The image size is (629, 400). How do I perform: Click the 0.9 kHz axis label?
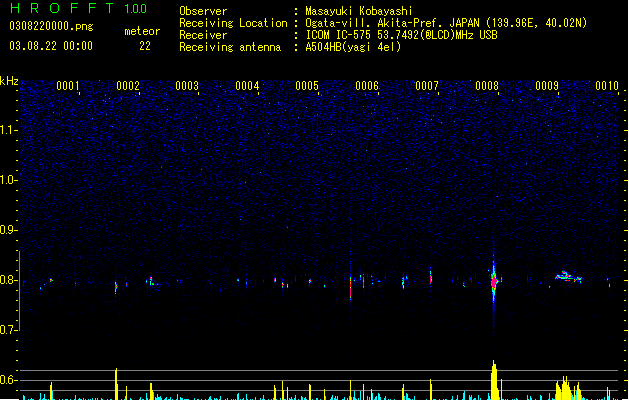pyautogui.click(x=8, y=230)
